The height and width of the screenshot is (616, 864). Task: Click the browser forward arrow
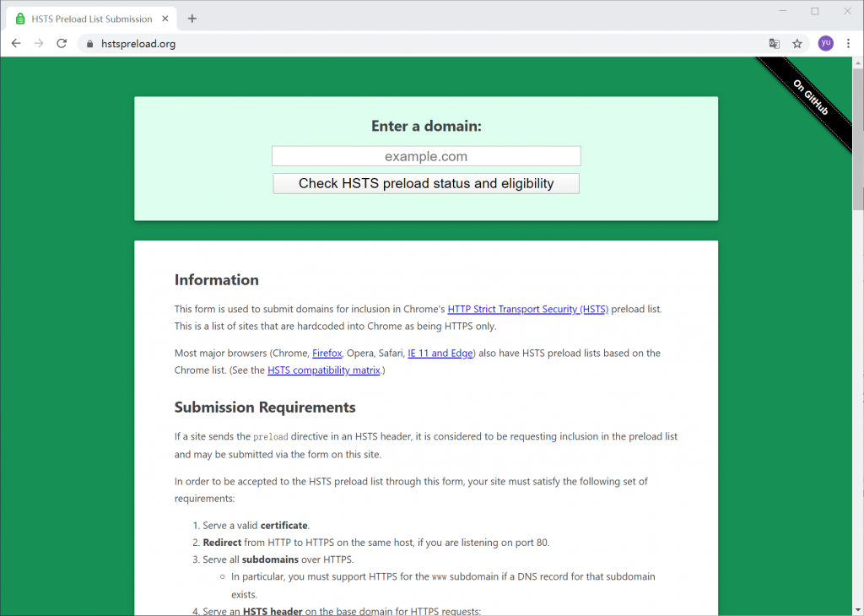coord(39,44)
